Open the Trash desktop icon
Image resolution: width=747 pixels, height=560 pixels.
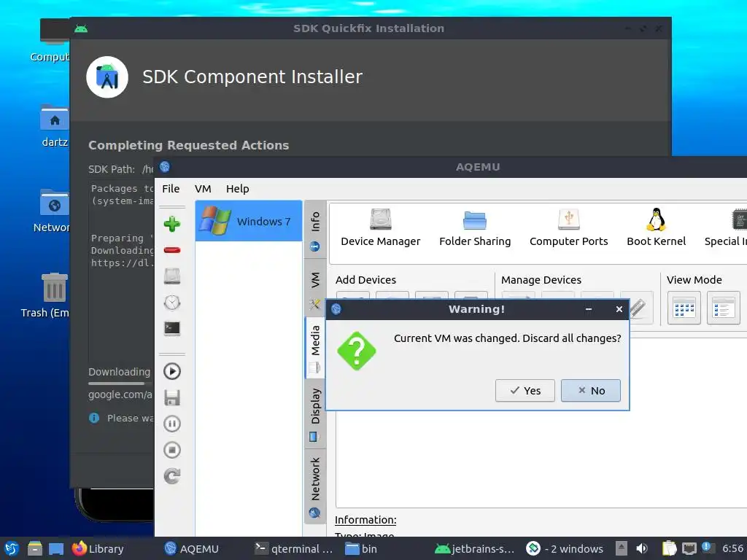[x=46, y=295]
